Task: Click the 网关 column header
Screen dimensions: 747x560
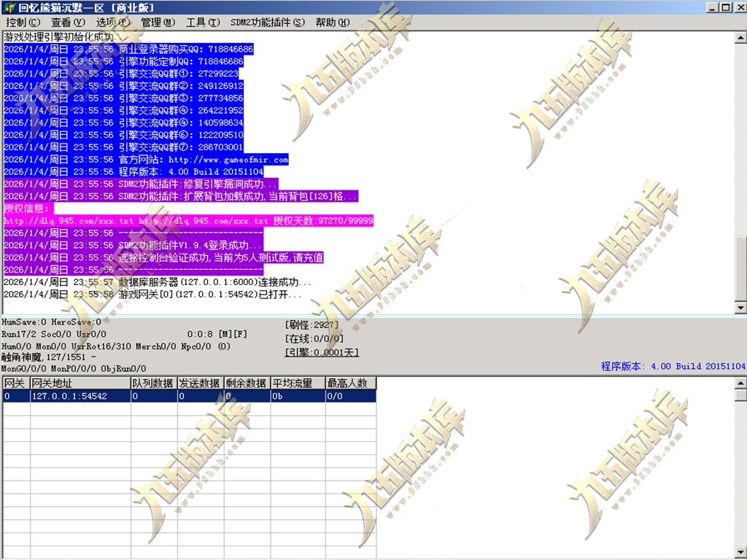Action: pos(16,383)
